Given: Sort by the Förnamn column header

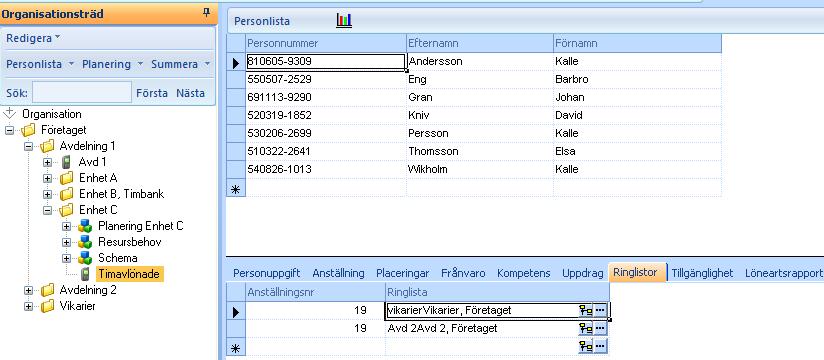Looking at the screenshot, I should pos(637,43).
